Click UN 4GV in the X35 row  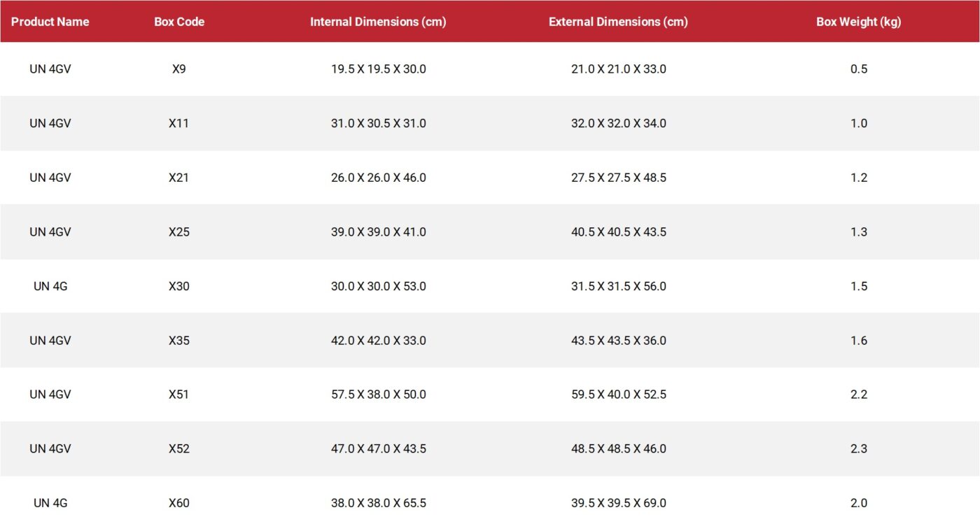click(50, 341)
